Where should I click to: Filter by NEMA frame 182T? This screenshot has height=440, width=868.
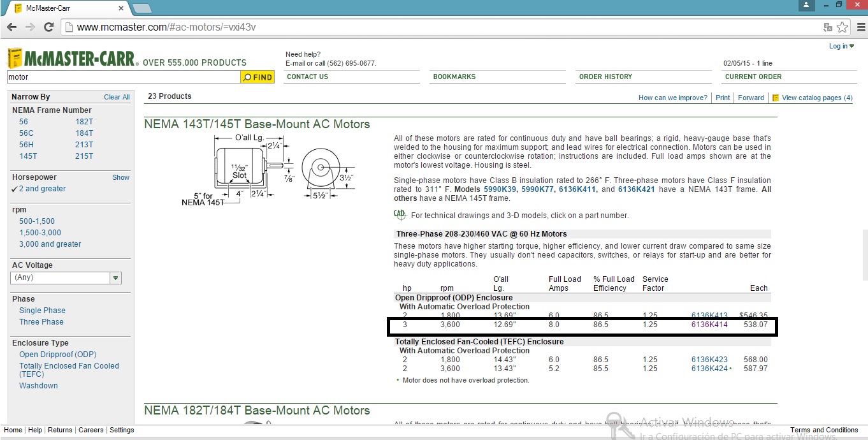pos(84,122)
